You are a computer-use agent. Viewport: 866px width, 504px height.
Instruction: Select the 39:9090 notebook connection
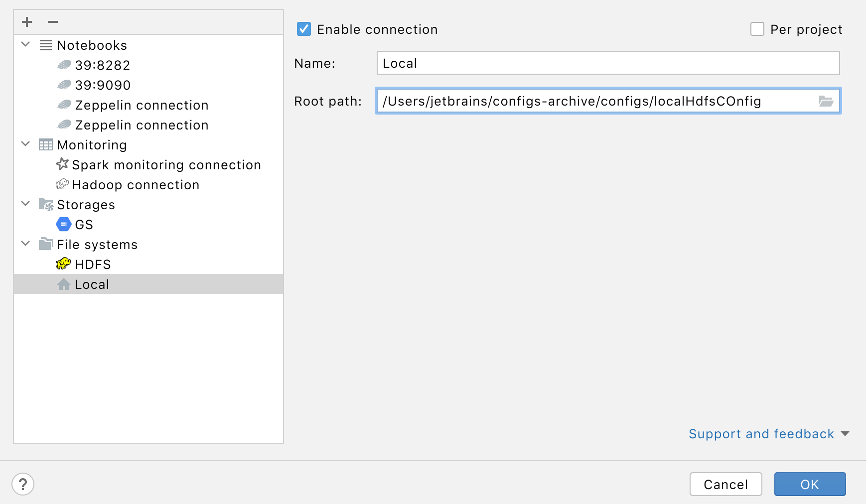tap(102, 85)
